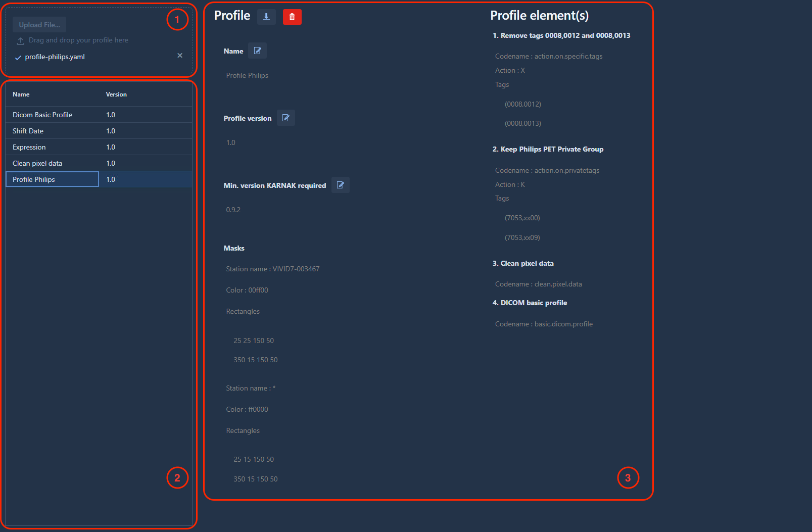Click '1. Remove tags 0008,0012 and 0008,0013' heading
812x532 pixels.
click(561, 35)
